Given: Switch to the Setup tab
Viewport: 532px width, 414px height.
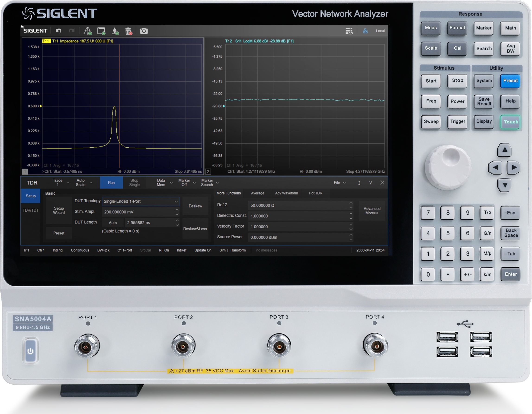Looking at the screenshot, I should click(31, 196).
